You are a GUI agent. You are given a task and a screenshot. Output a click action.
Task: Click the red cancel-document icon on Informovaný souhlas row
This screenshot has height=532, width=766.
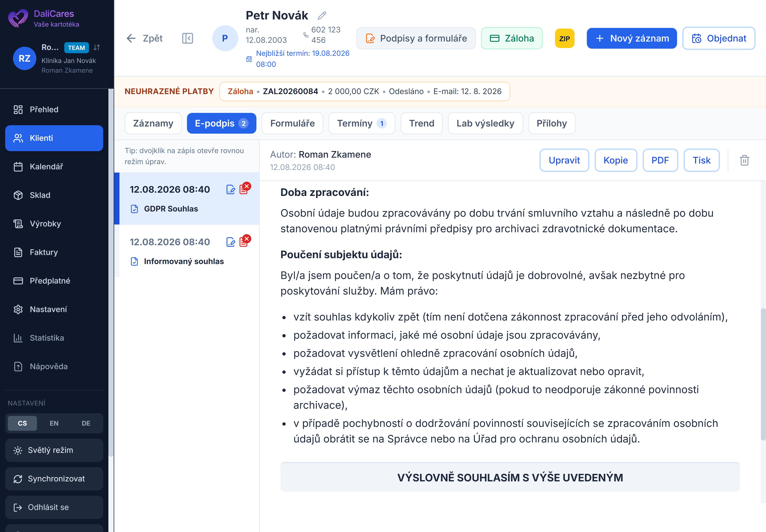point(245,241)
